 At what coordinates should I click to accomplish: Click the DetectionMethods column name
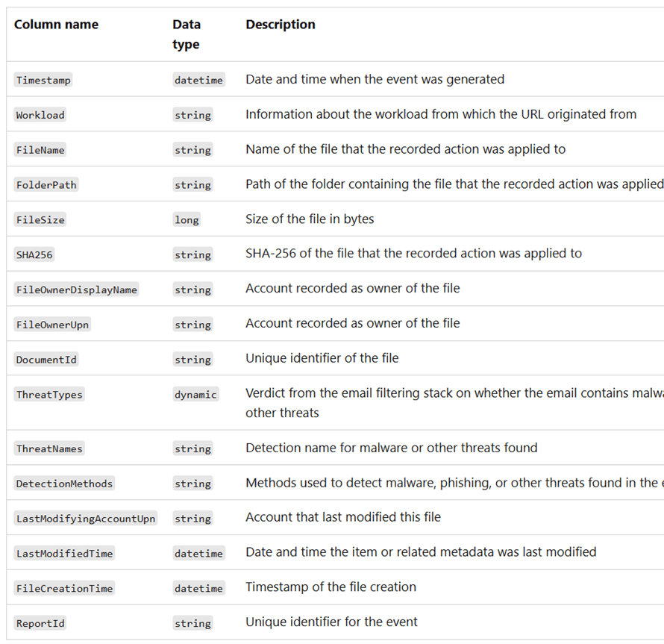click(64, 484)
